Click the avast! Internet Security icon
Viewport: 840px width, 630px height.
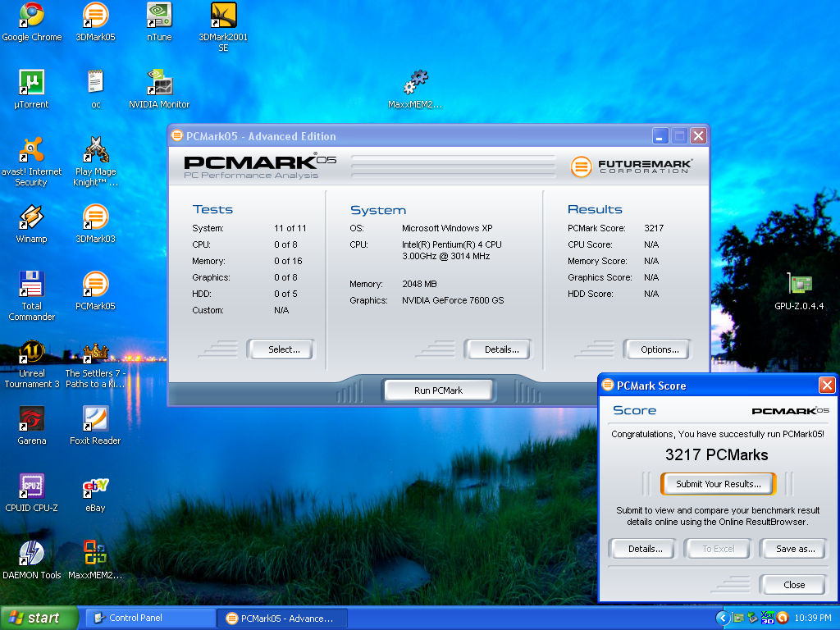[x=31, y=162]
